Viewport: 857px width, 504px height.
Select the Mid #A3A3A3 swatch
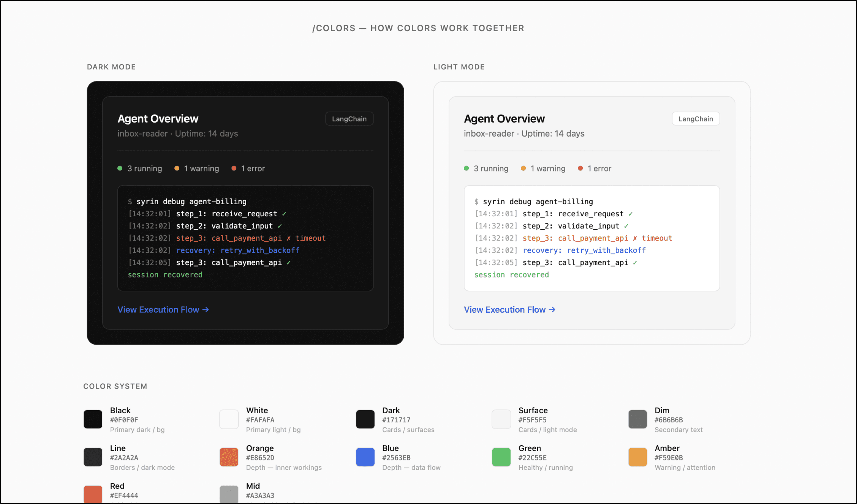click(229, 494)
